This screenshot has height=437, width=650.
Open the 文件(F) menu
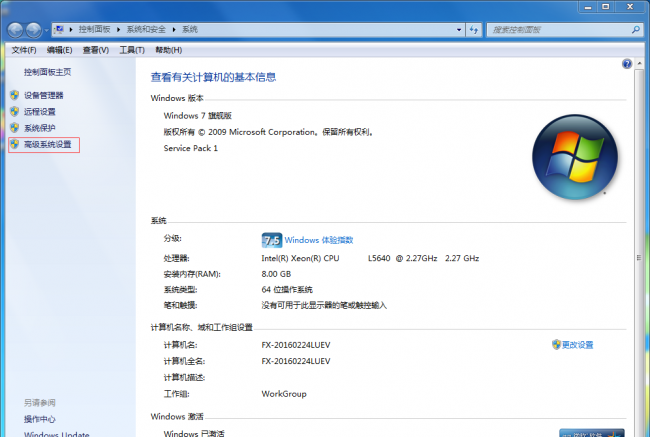click(24, 50)
